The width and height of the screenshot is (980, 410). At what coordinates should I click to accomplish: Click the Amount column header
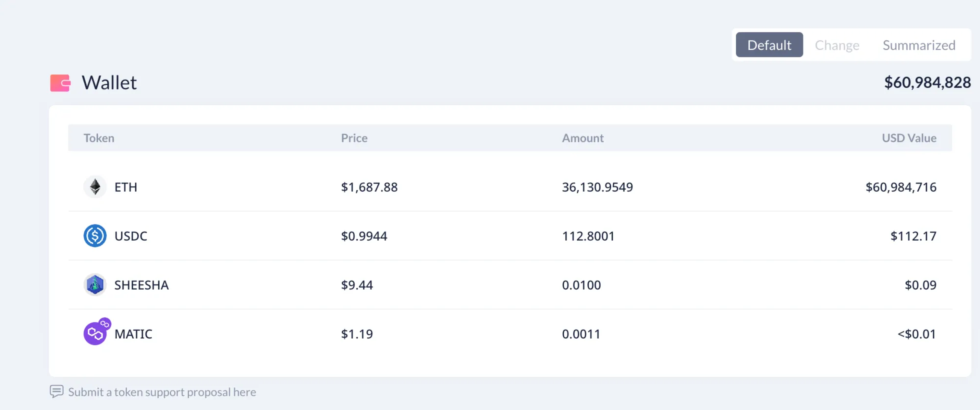tap(583, 138)
